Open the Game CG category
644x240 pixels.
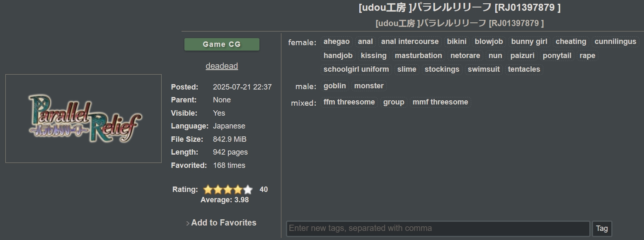coord(222,44)
